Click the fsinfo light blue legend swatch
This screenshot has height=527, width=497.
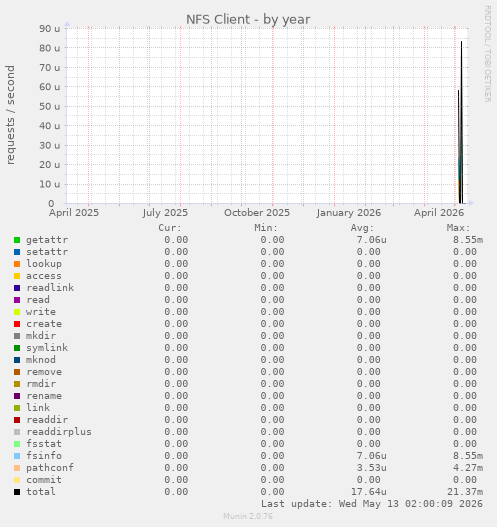pos(17,456)
